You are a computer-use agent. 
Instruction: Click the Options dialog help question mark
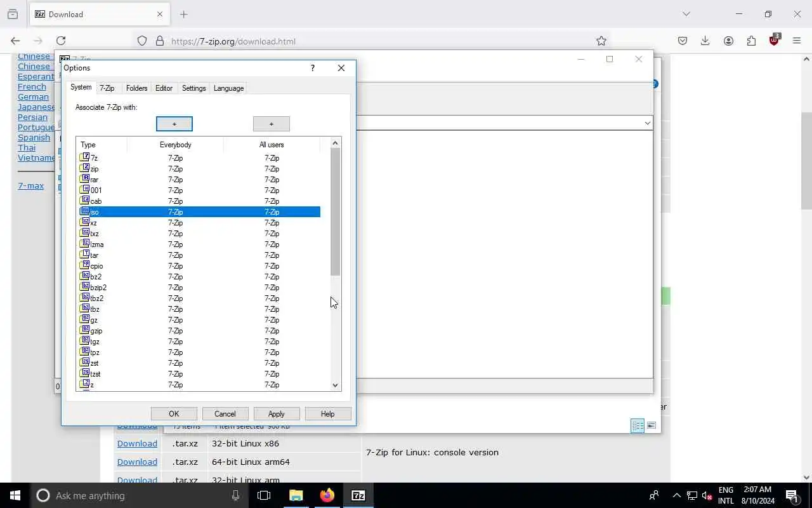[x=312, y=68]
